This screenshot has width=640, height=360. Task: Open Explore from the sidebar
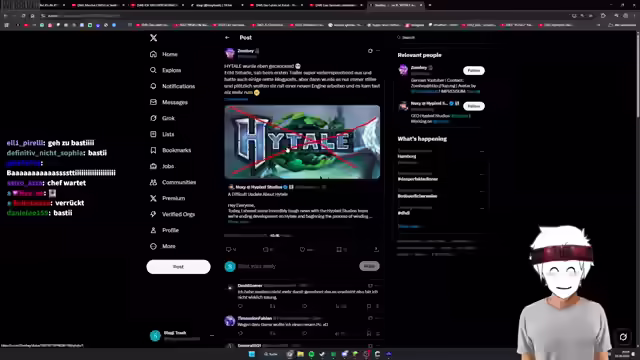pos(165,70)
